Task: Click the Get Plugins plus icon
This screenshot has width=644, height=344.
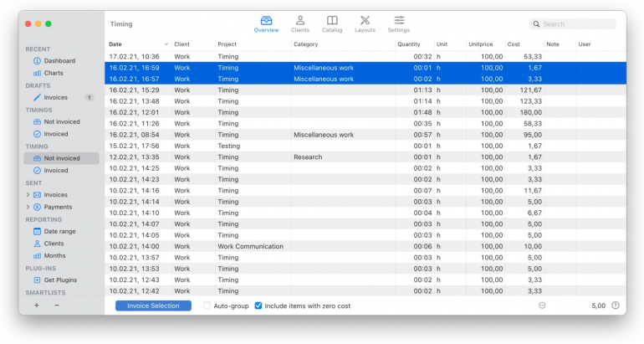Action: pyautogui.click(x=37, y=280)
